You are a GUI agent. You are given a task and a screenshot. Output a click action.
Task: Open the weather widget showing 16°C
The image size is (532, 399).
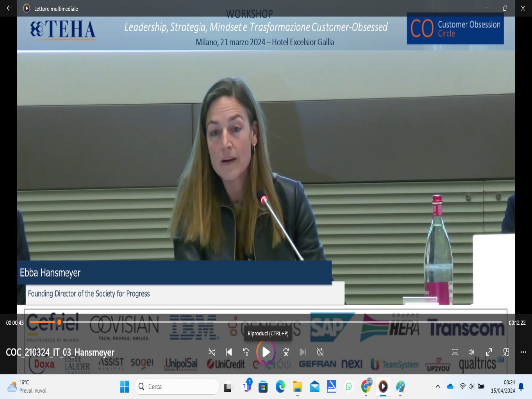(28, 387)
